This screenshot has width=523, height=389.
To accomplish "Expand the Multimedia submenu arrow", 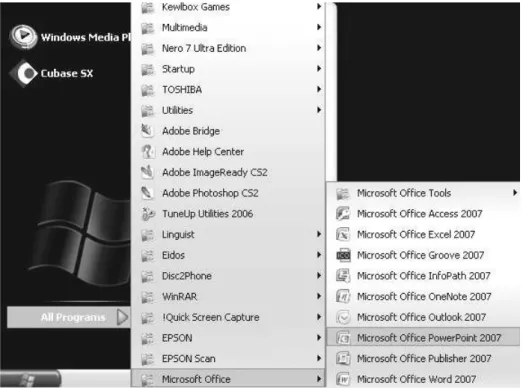I will pos(319,27).
